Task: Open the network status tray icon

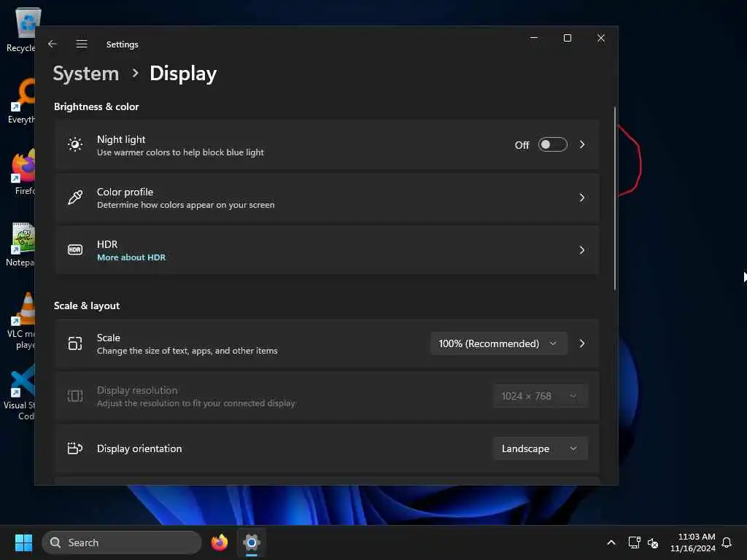Action: pyautogui.click(x=634, y=542)
